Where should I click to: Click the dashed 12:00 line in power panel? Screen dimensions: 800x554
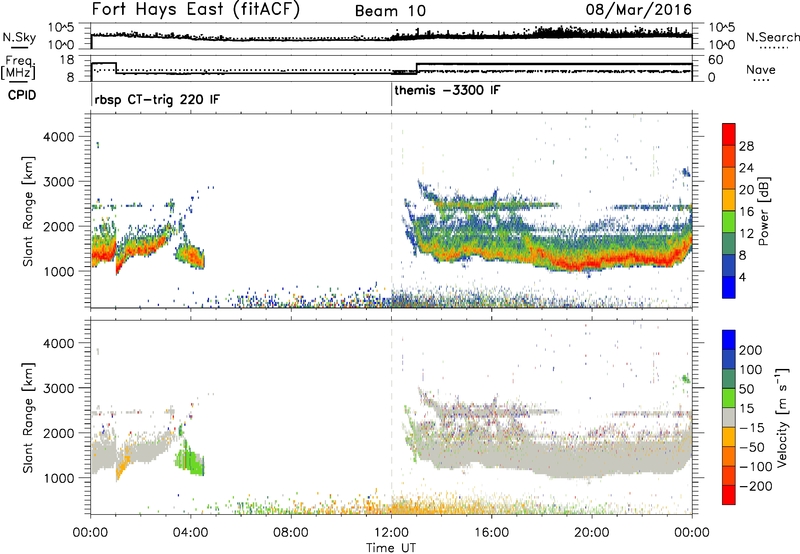[x=391, y=210]
